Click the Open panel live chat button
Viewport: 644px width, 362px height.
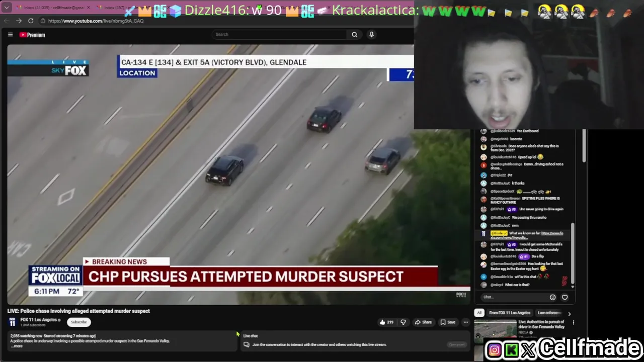tap(457, 344)
